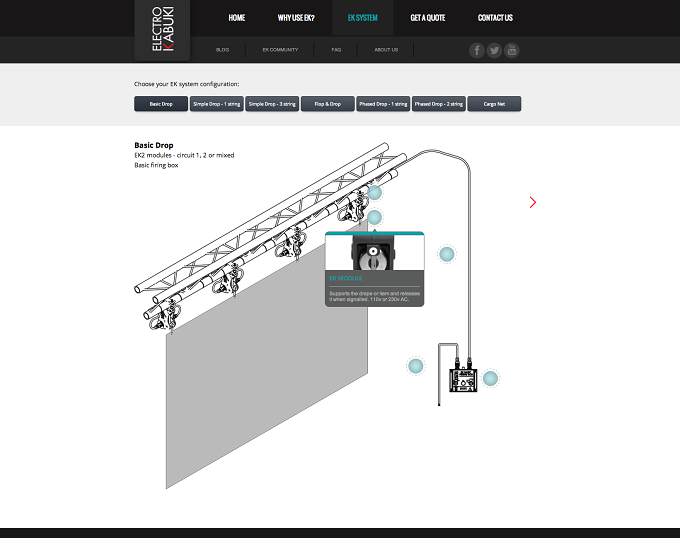Select the Basic Drop configuration

pyautogui.click(x=161, y=104)
